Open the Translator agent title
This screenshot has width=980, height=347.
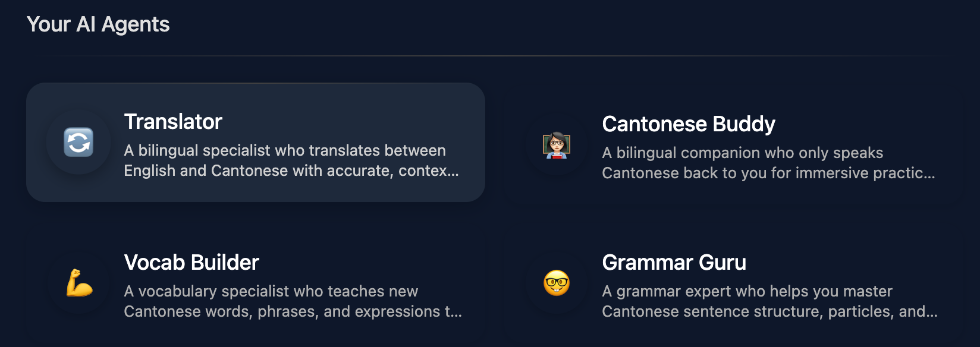(x=173, y=122)
